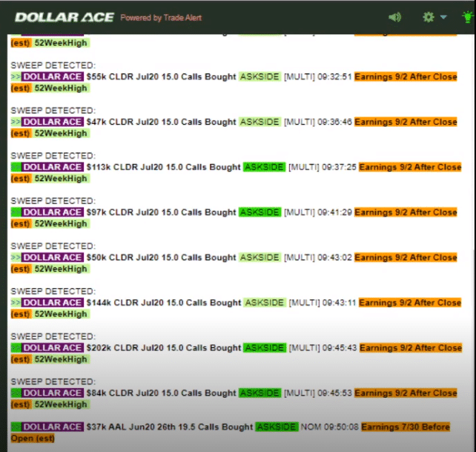Click the text "$113k CLDR Jul20 15.0 Calls Bought"

pos(163,167)
